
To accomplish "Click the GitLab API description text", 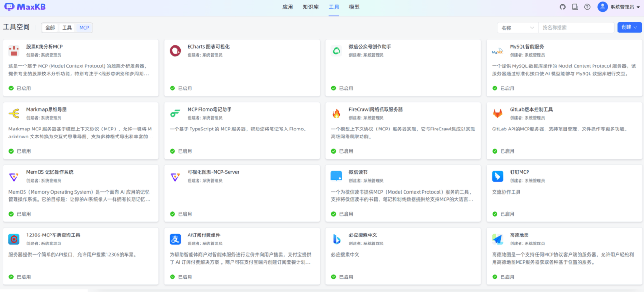I will point(560,129).
